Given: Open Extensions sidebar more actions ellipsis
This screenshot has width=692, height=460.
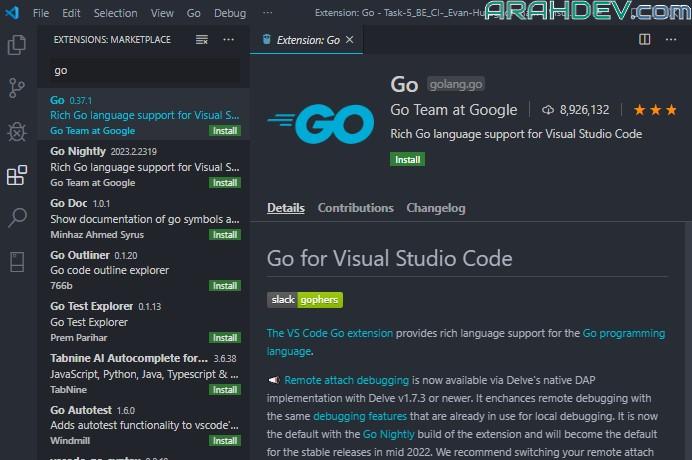Looking at the screenshot, I should tap(229, 40).
